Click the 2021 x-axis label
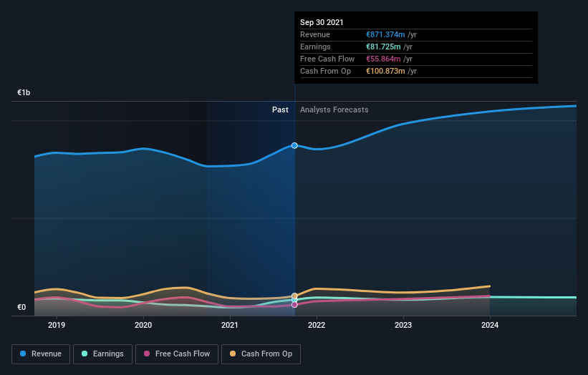588x375 pixels. click(x=230, y=325)
